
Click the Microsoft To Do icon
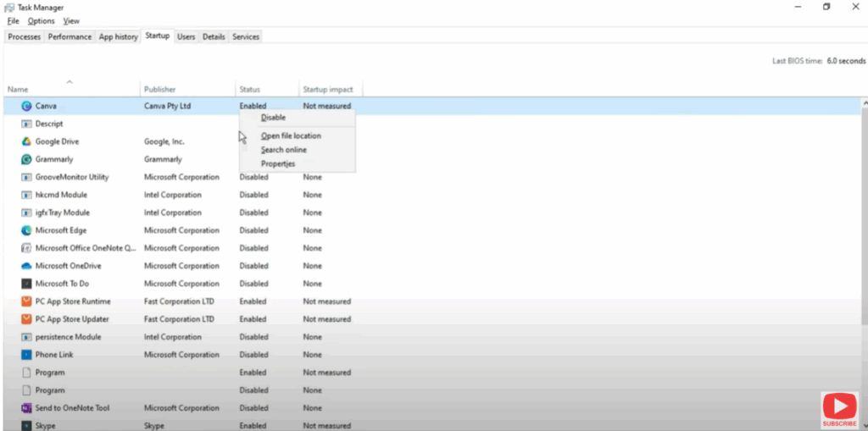pos(26,284)
